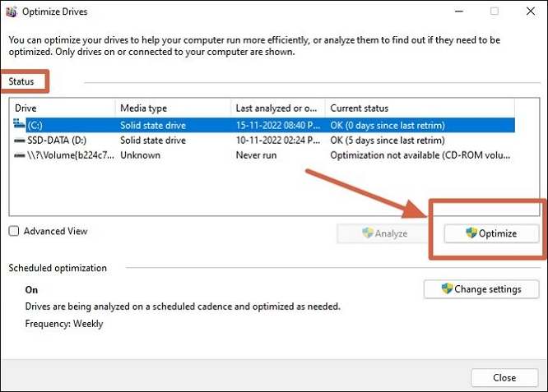Click the Current status column header
This screenshot has height=392, width=548.
[420, 108]
